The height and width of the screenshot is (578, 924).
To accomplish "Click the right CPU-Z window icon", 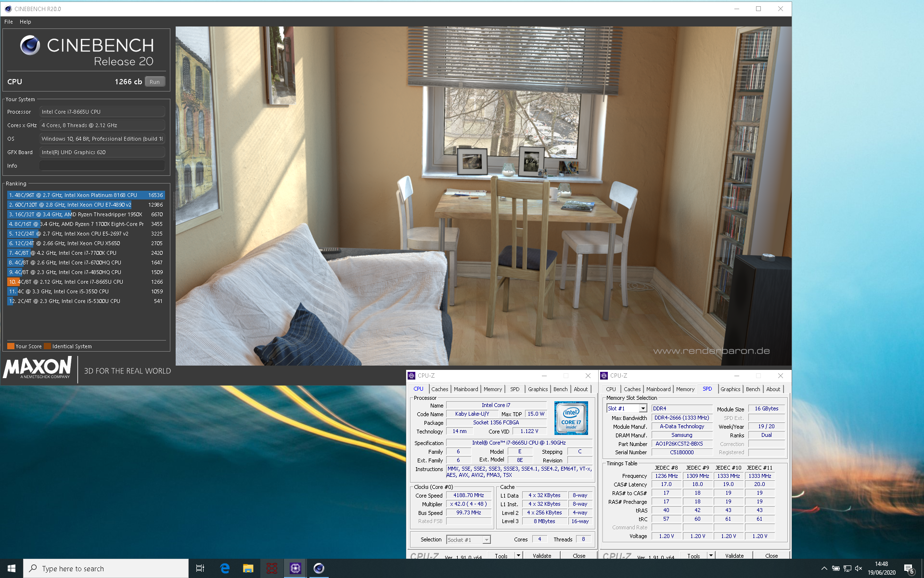I will (604, 376).
